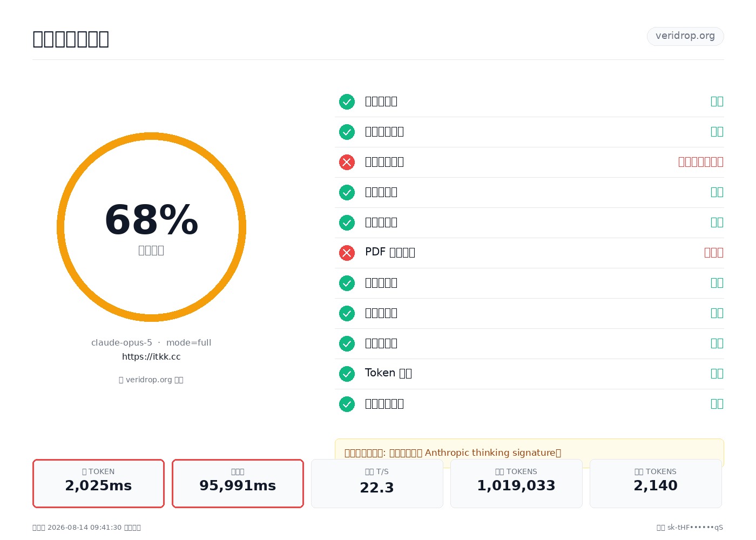Open the veridrop.org badge in header
The image size is (756, 540).
pyautogui.click(x=685, y=36)
